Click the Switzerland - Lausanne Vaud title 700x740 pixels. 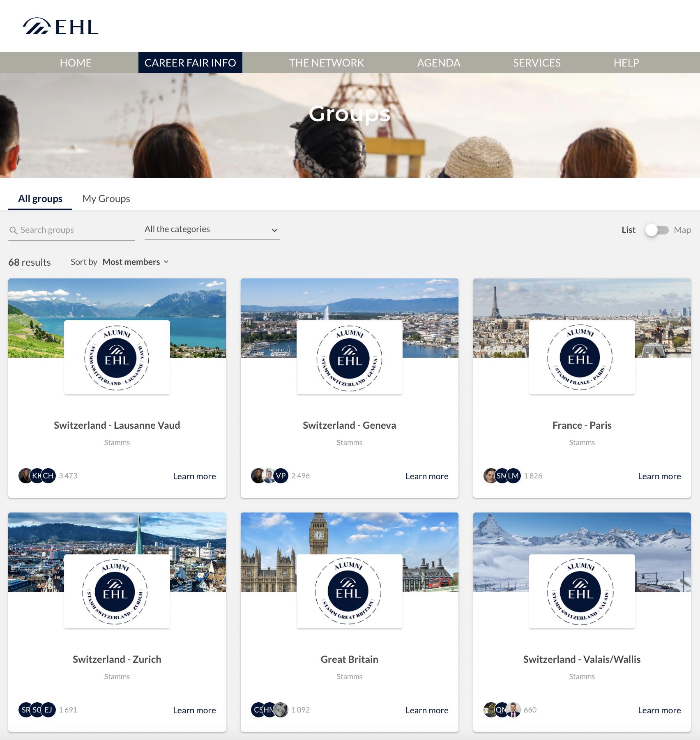[x=117, y=425]
